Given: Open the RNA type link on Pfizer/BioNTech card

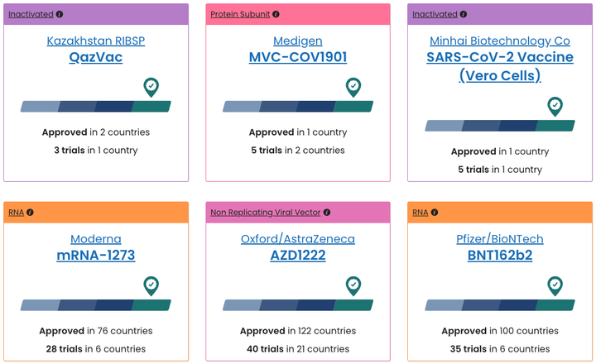Looking at the screenshot, I should point(421,213).
